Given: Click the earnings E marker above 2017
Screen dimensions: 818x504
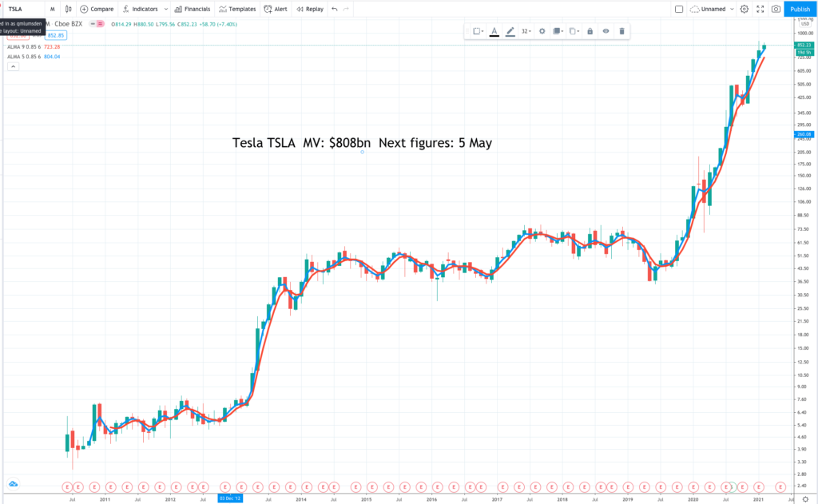Looking at the screenshot, I should point(502,487).
